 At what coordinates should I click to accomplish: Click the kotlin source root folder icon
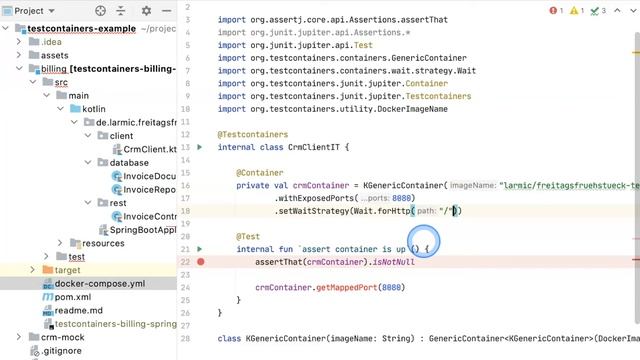point(75,109)
